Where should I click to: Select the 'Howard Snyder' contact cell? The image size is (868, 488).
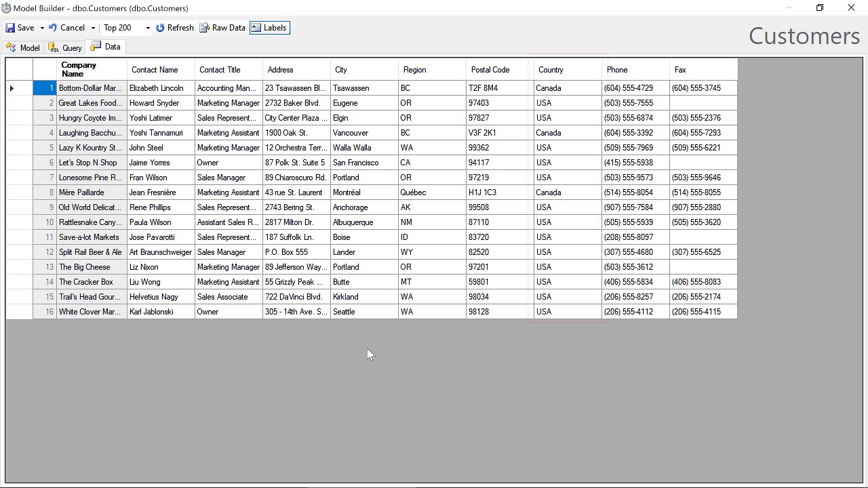(161, 103)
